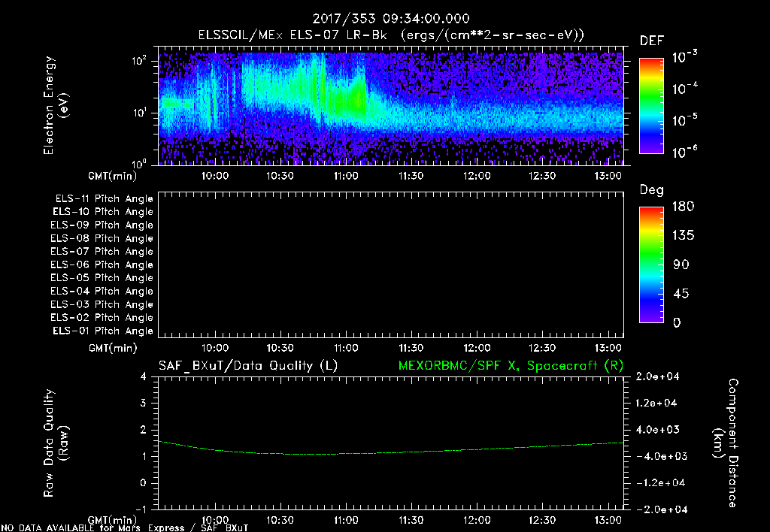The height and width of the screenshot is (532, 770).
Task: Click the 10^1 energy axis tick label
Action: (x=139, y=113)
